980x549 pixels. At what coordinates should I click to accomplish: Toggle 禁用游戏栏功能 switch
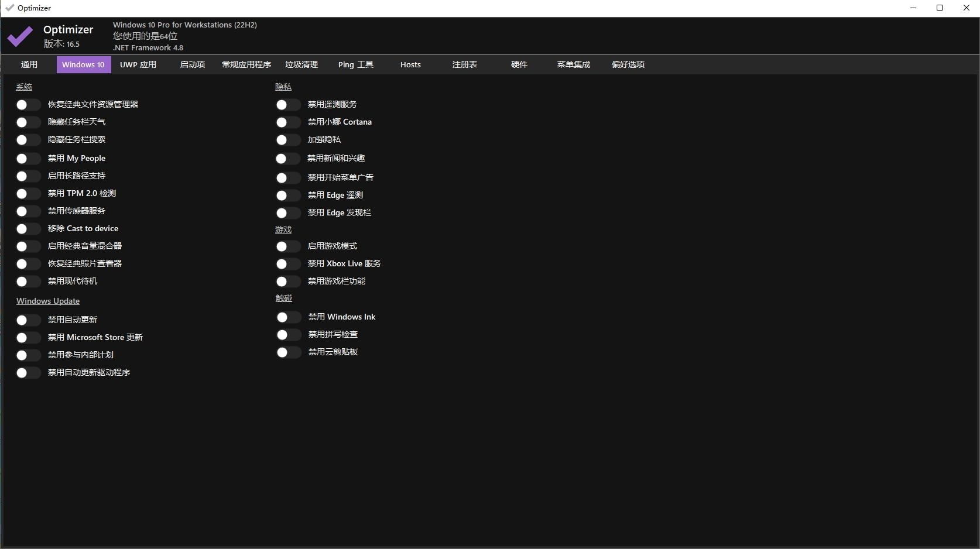287,282
